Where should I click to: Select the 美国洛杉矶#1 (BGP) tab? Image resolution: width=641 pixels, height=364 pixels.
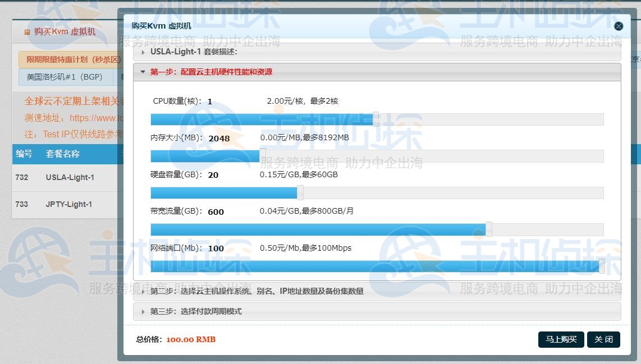pos(65,77)
